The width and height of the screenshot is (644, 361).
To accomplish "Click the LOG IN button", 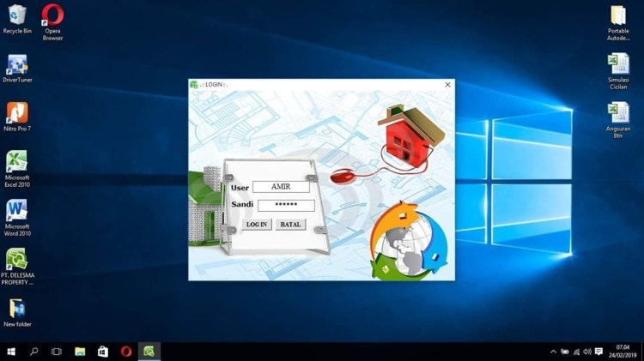I will coord(257,225).
